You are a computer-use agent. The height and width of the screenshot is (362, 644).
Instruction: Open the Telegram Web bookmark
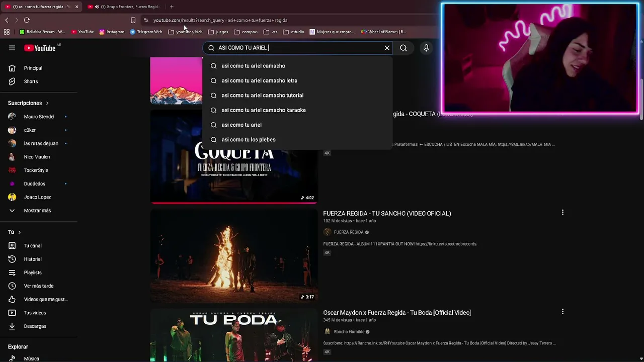pos(146,32)
